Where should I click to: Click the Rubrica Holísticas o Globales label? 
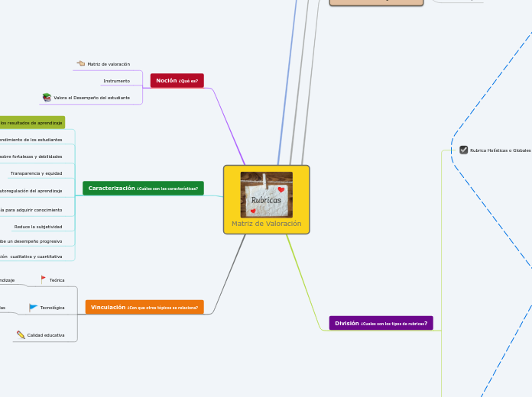coord(501,150)
